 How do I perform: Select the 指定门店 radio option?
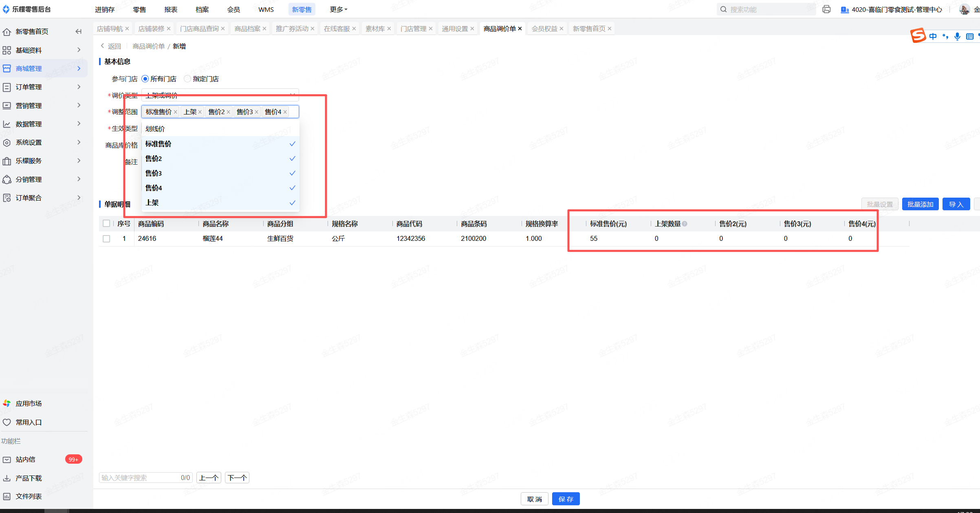(x=187, y=79)
